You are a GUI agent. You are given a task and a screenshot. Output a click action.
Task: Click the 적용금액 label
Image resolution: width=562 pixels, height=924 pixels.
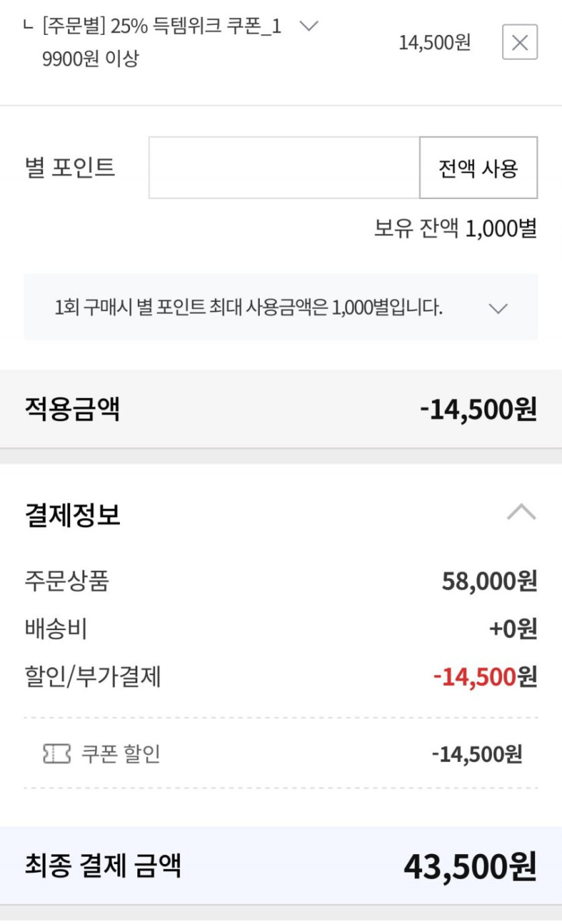[x=73, y=409]
